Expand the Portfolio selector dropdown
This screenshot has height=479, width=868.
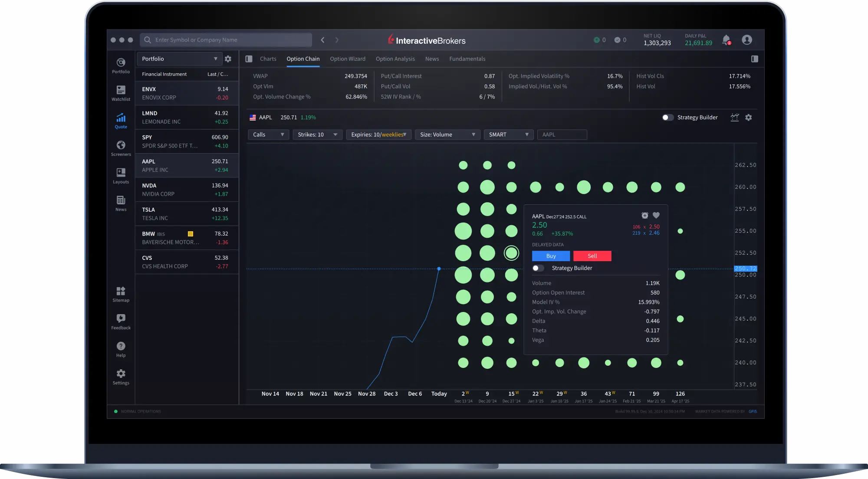179,59
